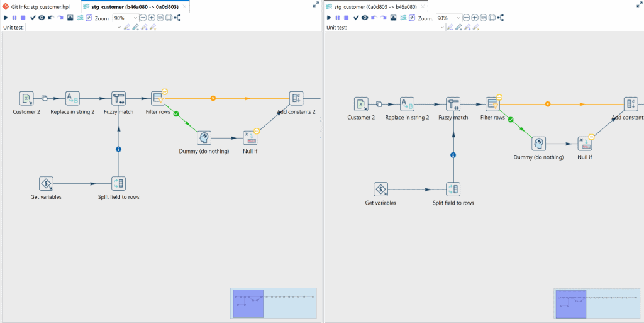Select Customer 2 transform in left pane
Image resolution: width=644 pixels, height=323 pixels.
tap(26, 99)
